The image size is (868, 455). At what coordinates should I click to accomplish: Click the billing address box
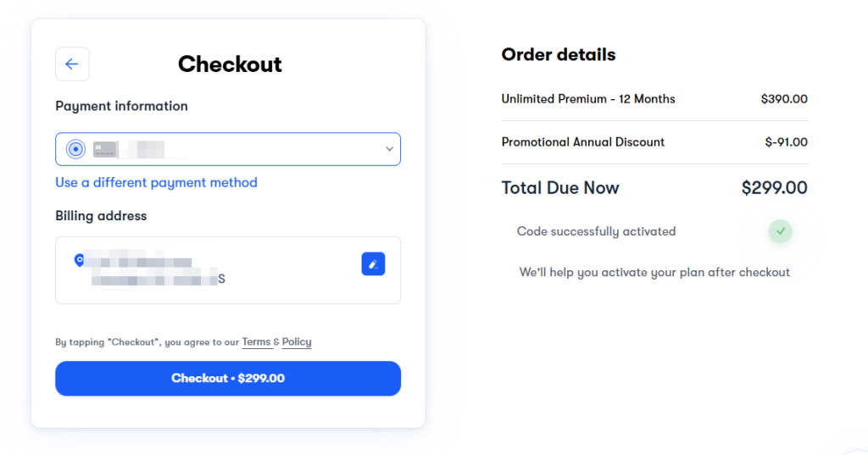click(228, 270)
